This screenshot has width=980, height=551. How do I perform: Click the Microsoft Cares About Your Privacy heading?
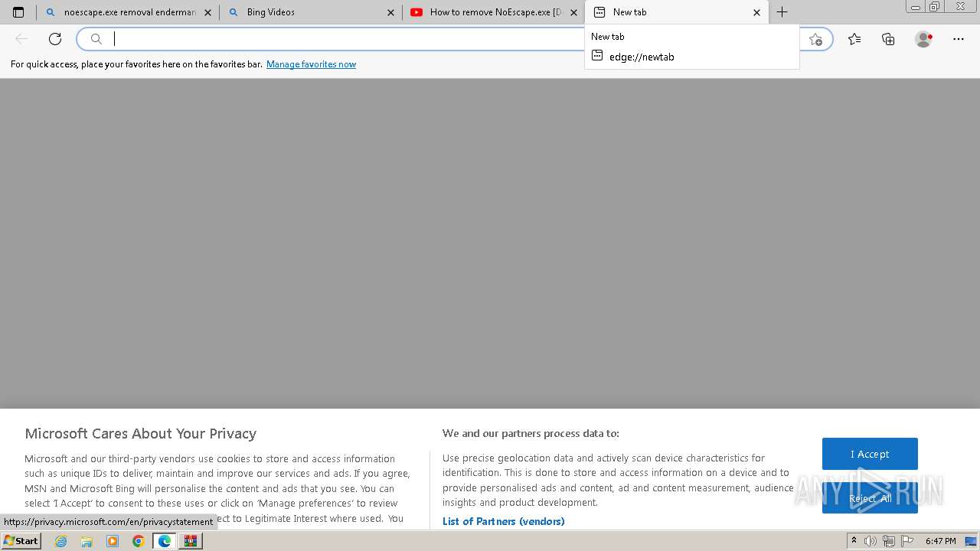click(140, 433)
